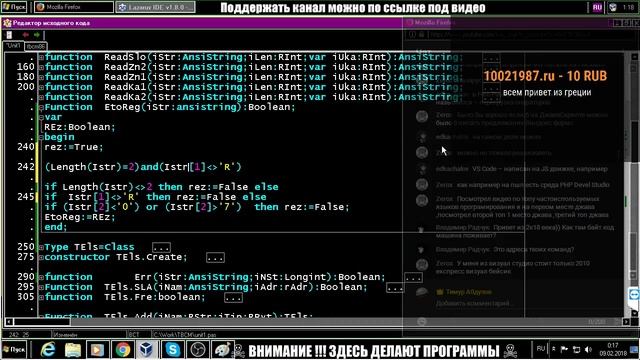Open Internet Explorer from the taskbar
This screenshot has height=360, width=640.
click(48, 350)
